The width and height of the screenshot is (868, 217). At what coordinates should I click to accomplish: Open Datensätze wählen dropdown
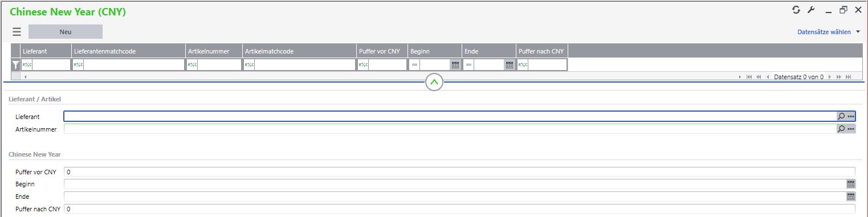point(829,32)
